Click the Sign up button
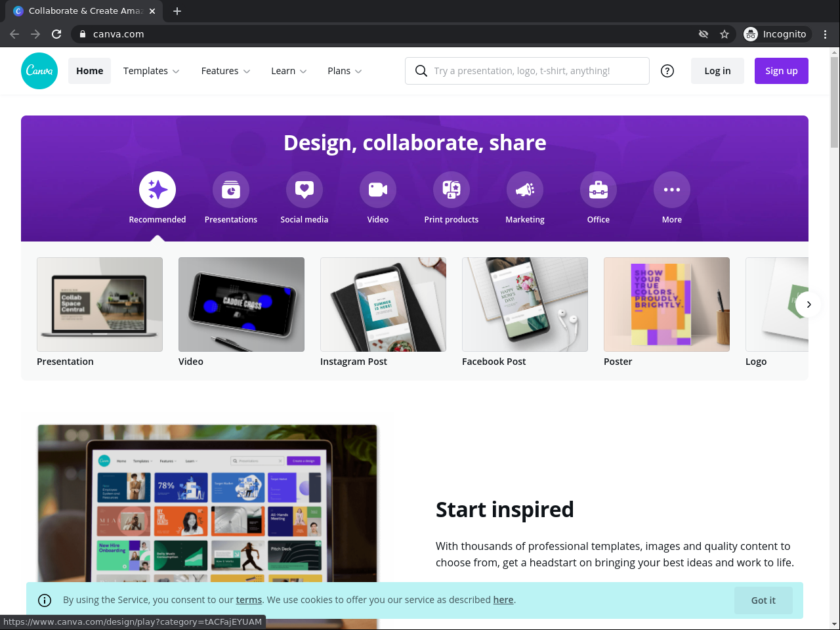The image size is (840, 630). point(782,71)
